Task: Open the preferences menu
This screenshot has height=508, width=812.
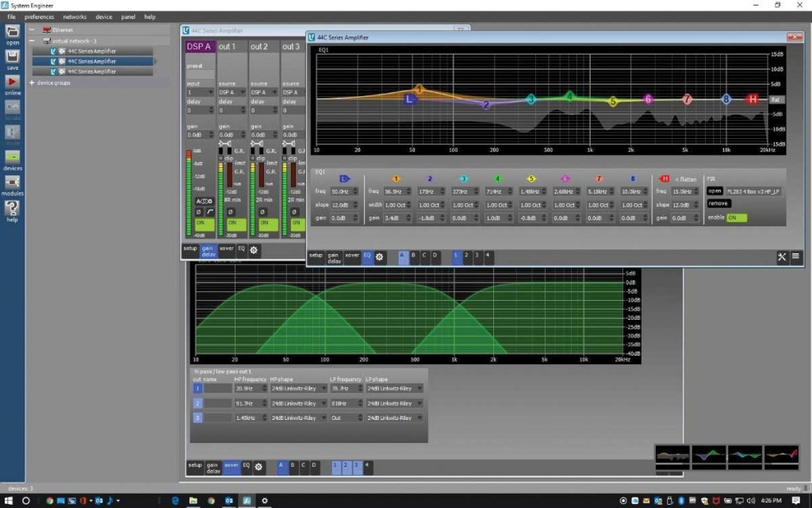Action: pyautogui.click(x=39, y=17)
